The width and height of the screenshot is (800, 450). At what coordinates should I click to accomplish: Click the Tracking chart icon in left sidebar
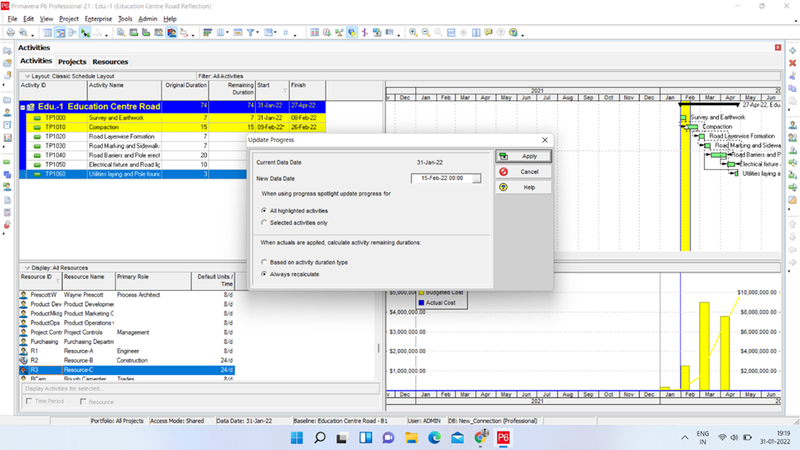7,138
